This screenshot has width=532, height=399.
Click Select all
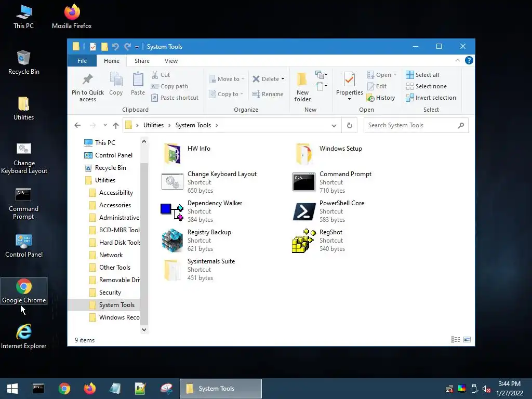point(422,75)
